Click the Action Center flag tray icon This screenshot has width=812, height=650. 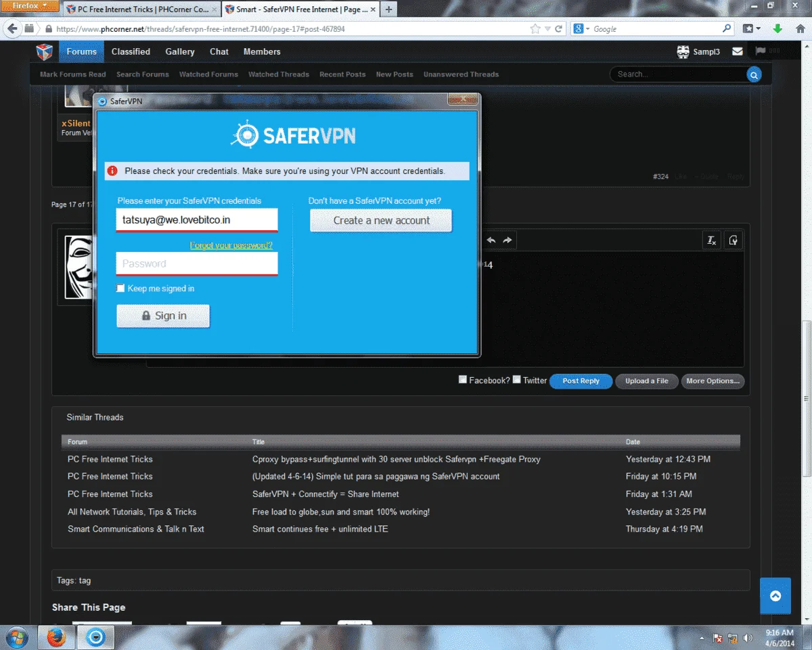coord(717,638)
